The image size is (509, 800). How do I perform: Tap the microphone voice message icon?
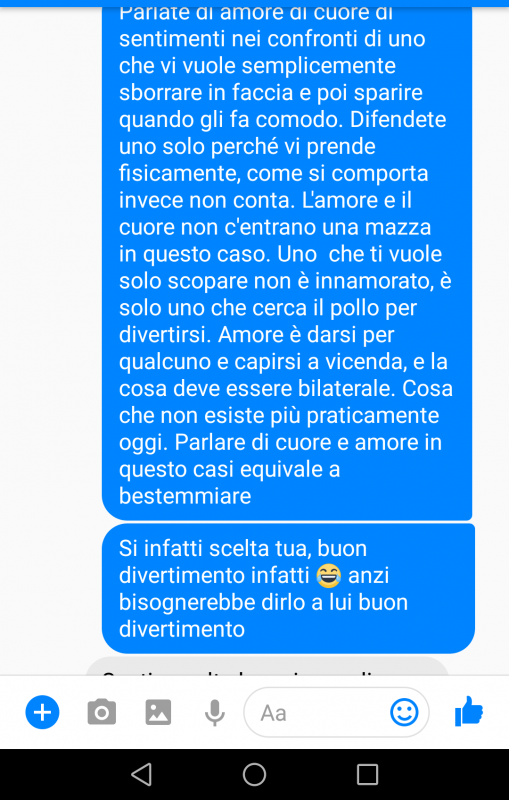click(x=215, y=713)
